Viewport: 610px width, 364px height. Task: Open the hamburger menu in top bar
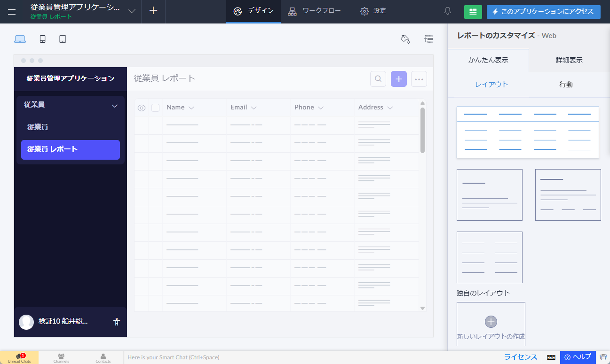tap(12, 12)
